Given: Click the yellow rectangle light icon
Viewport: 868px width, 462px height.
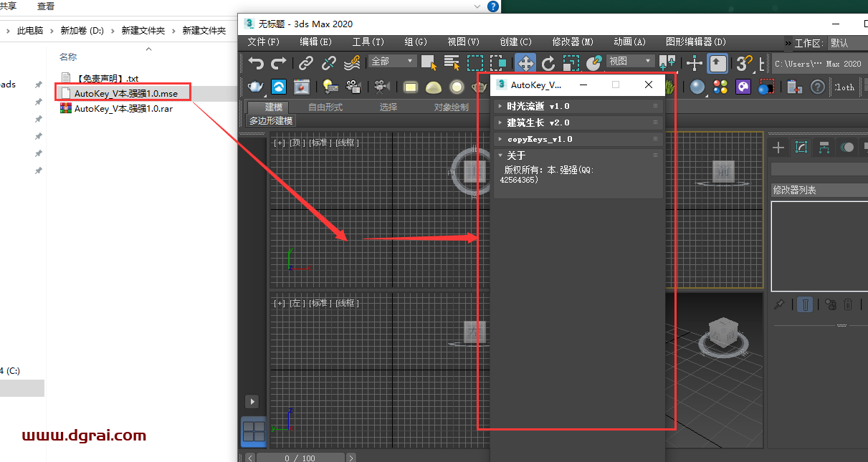Looking at the screenshot, I should point(411,87).
